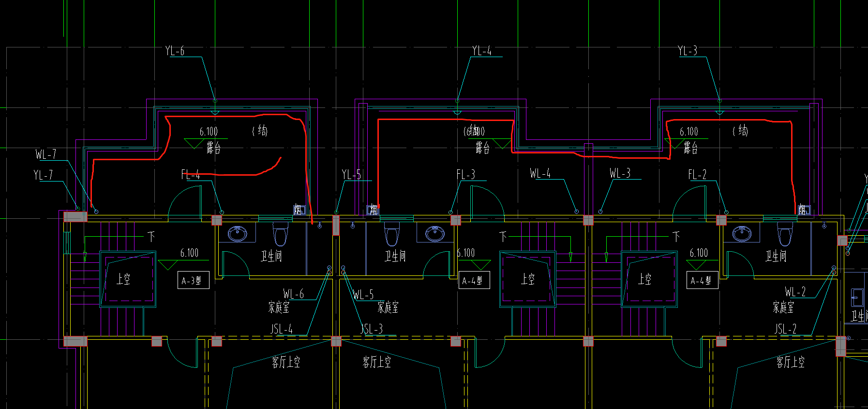
Task: Pick the drain circle at the YL-6 leader end
Action: tap(215, 101)
